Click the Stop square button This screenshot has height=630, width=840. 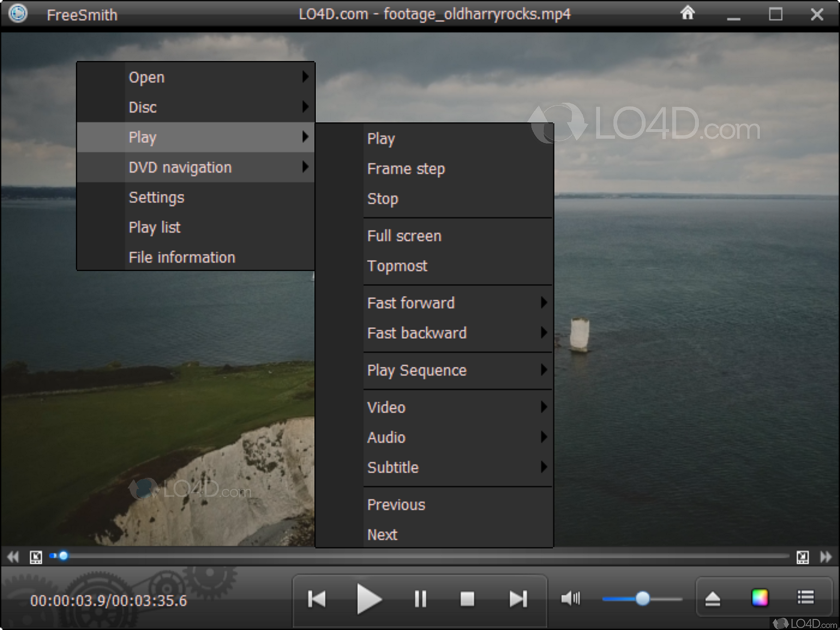[x=467, y=599]
